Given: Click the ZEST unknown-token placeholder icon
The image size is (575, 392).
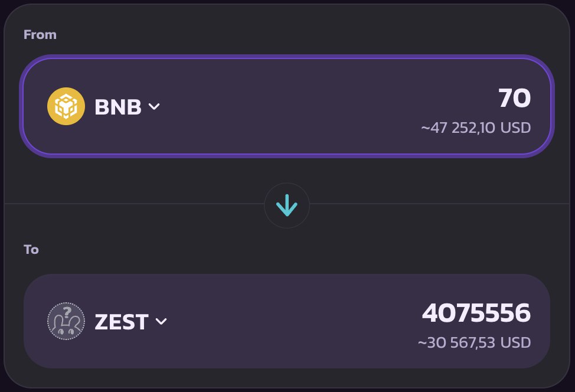Looking at the screenshot, I should pos(66,321).
